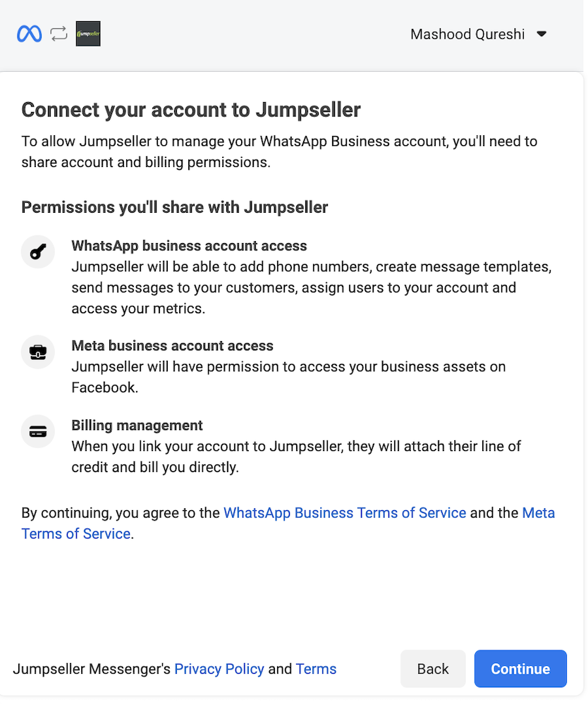Open the Meta Terms of Service link
Image resolution: width=588 pixels, height=704 pixels.
coord(288,523)
